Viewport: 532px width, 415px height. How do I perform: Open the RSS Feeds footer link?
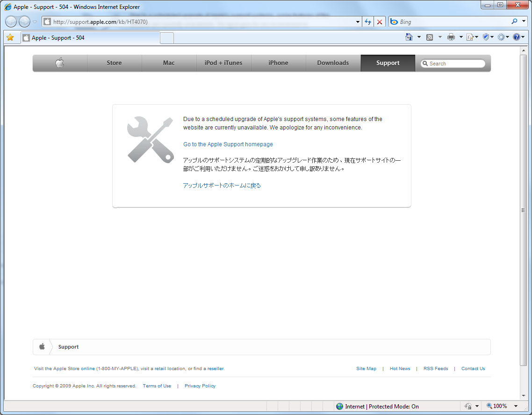pos(436,369)
